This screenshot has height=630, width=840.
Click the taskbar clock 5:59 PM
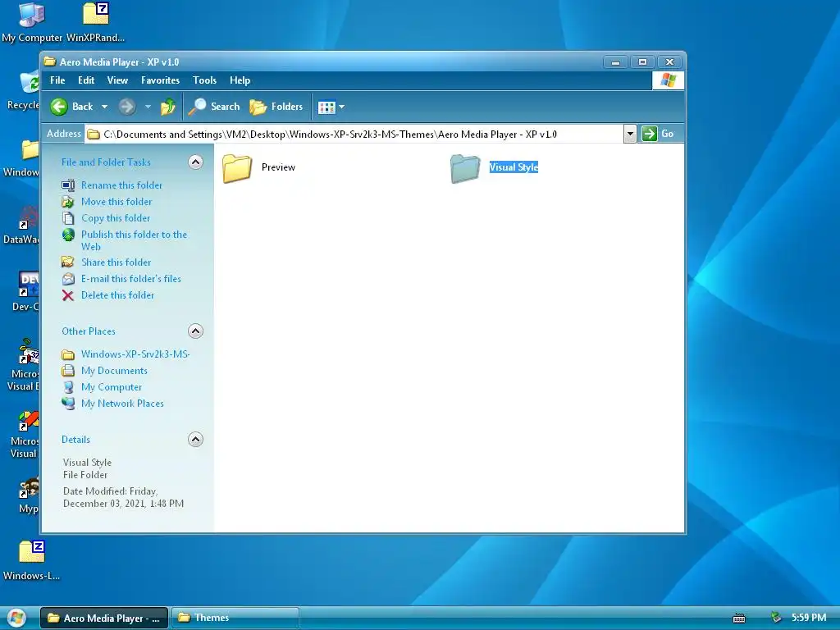coord(809,618)
